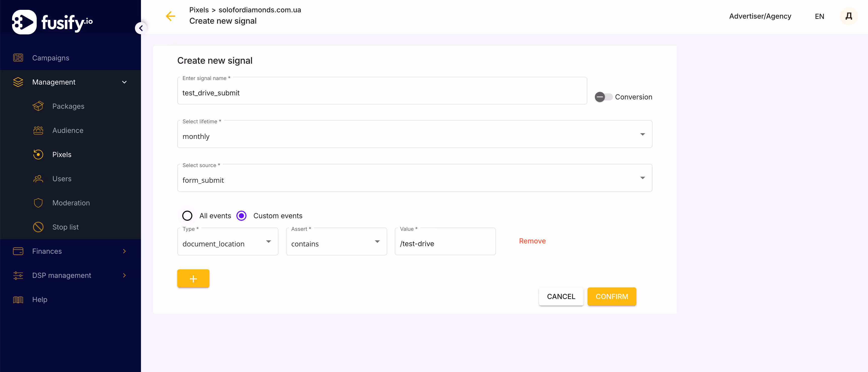
Task: Open the user avatar menu
Action: pyautogui.click(x=849, y=16)
